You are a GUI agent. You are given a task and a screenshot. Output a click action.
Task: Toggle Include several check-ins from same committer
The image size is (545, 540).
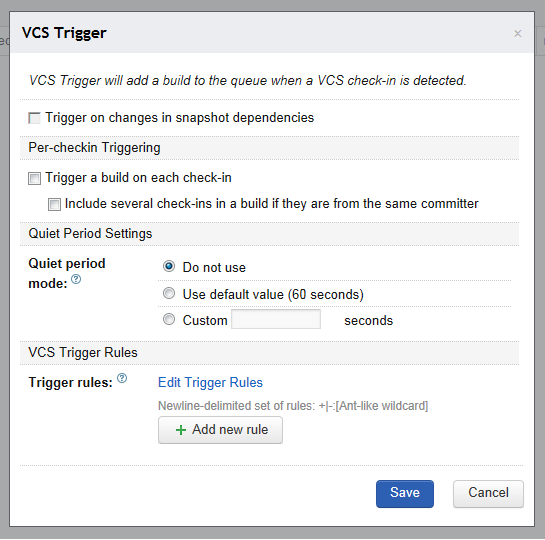point(54,204)
